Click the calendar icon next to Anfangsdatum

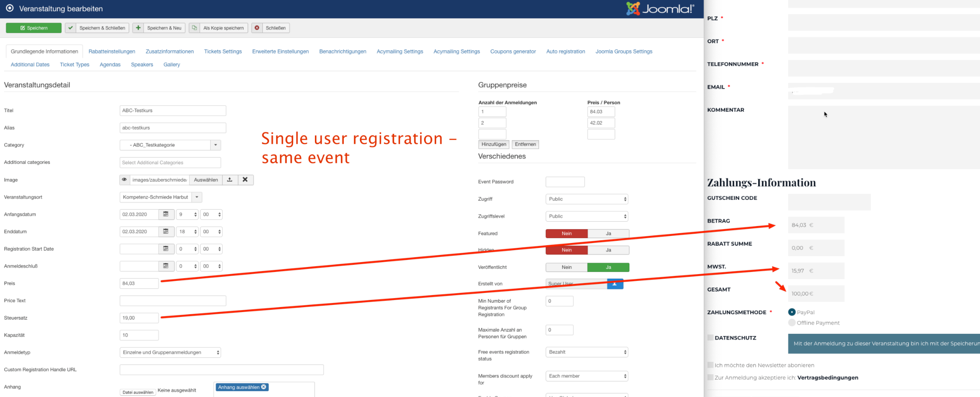pyautogui.click(x=166, y=215)
